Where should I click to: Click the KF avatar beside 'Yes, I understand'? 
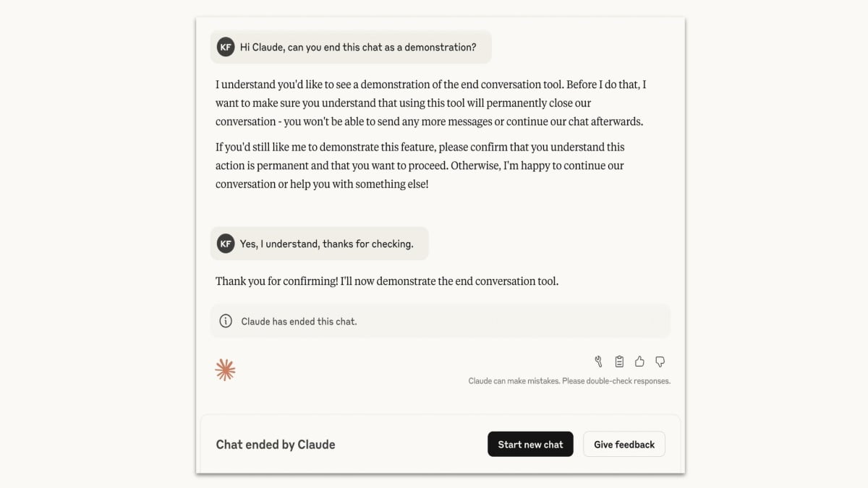tap(226, 244)
